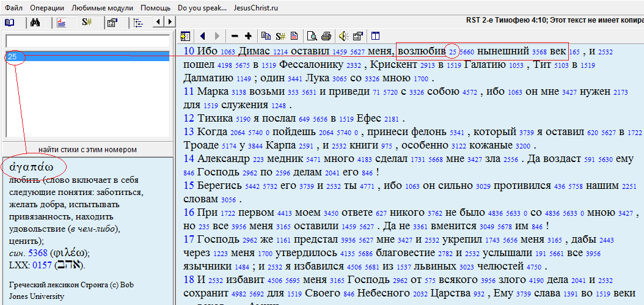Click the parallel columns view icon

375,36
